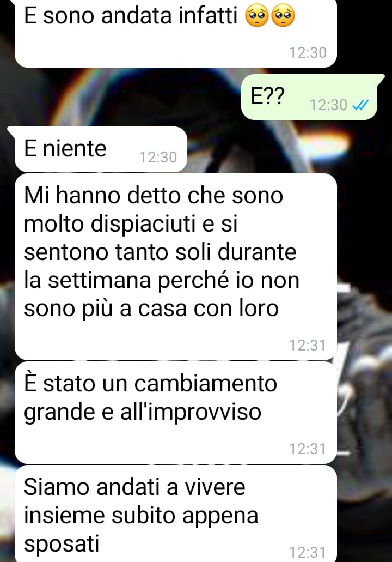Click the word "settimana" in the long message
This screenshot has width=392, height=562.
(100, 280)
